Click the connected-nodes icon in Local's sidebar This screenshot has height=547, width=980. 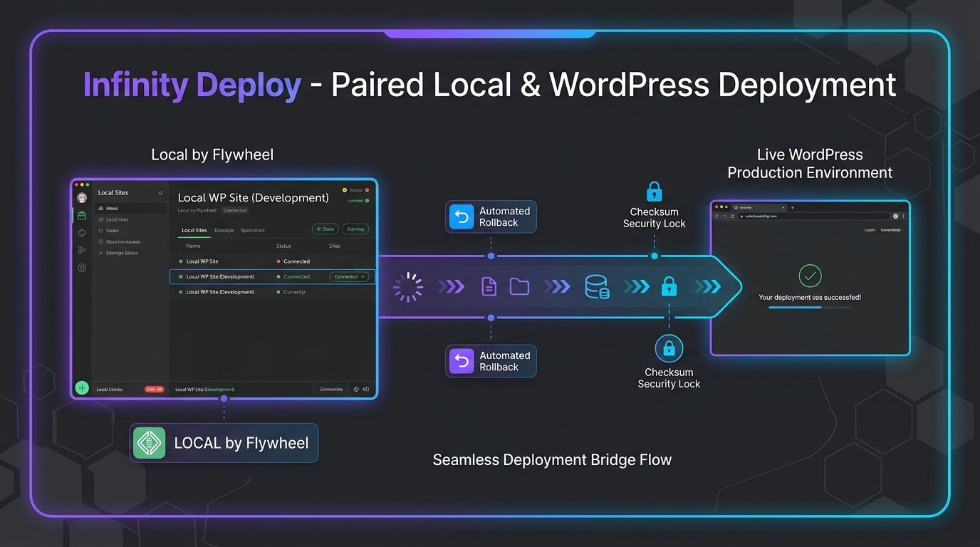coord(82,250)
